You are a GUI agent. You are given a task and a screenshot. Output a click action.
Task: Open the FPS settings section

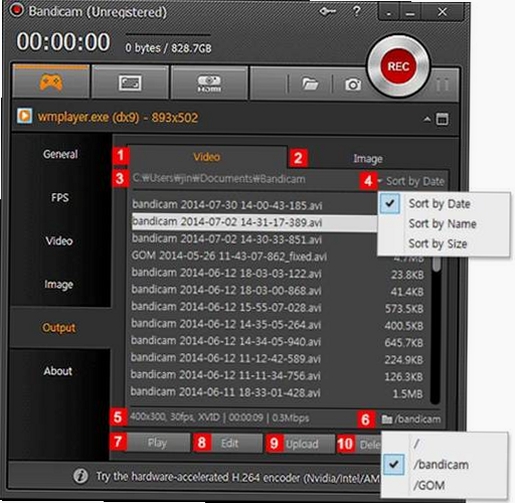60,198
